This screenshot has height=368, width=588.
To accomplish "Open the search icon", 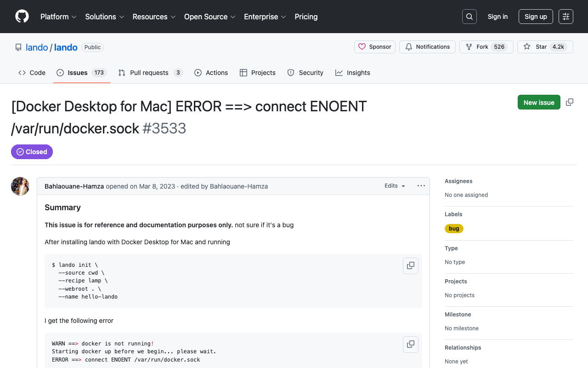I will tap(469, 17).
